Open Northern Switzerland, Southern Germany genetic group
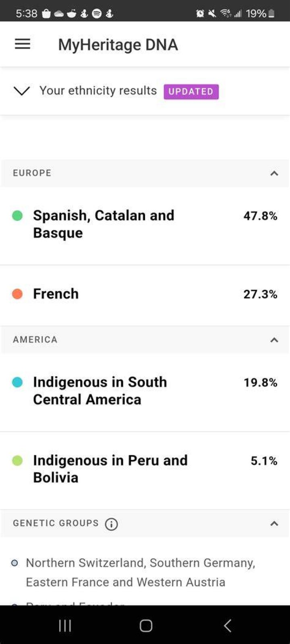The width and height of the screenshot is (290, 644). click(140, 572)
